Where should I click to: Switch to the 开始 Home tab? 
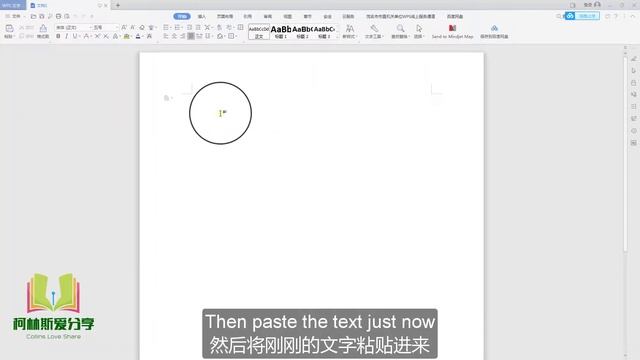point(182,16)
